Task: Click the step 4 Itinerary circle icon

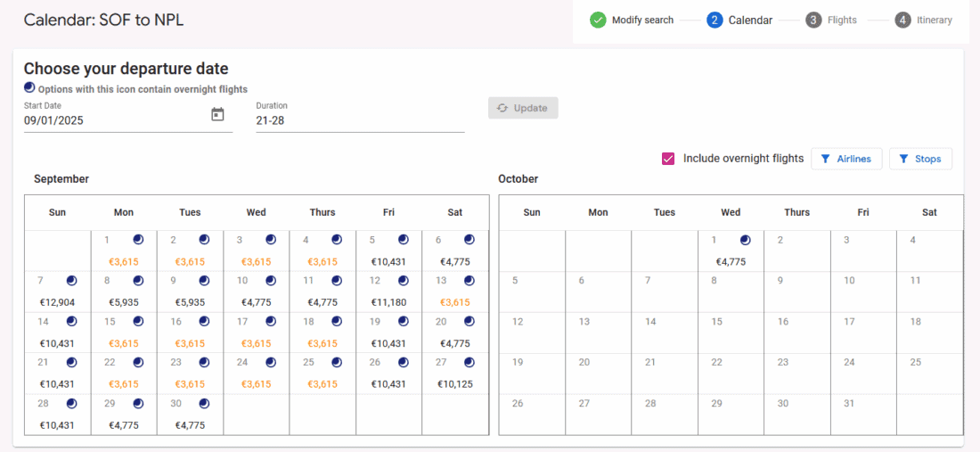Action: click(x=902, y=21)
